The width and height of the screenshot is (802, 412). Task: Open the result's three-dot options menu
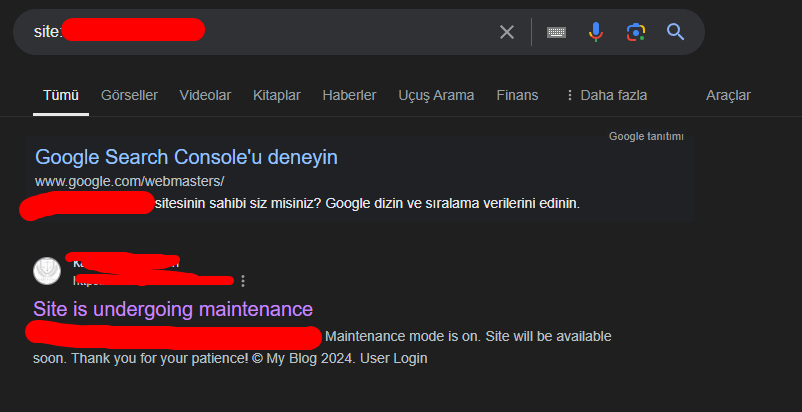243,281
